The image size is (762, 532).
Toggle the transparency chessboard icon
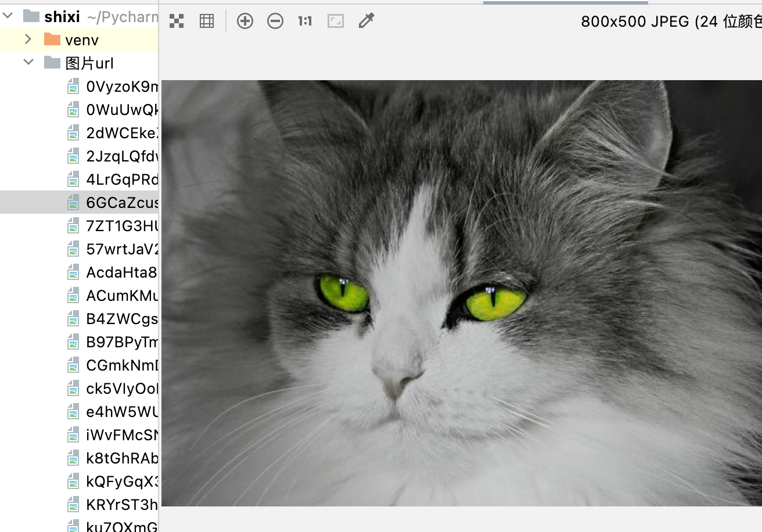click(x=177, y=21)
